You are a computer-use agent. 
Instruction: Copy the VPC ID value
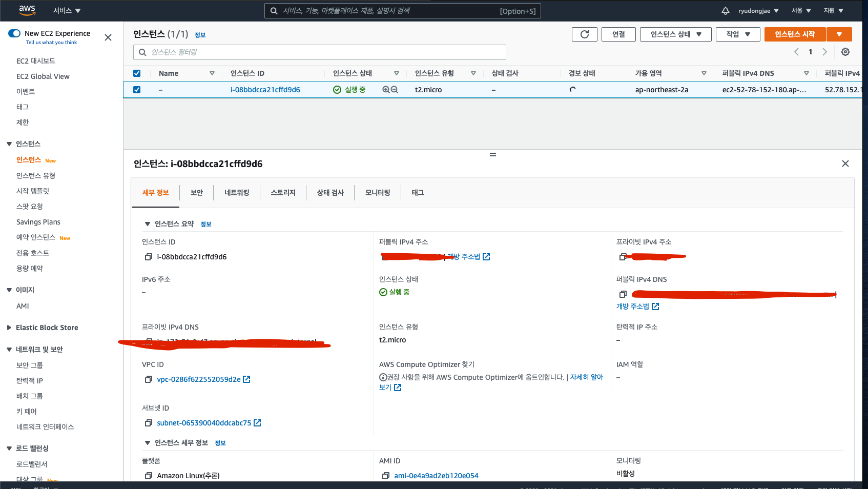coord(149,379)
